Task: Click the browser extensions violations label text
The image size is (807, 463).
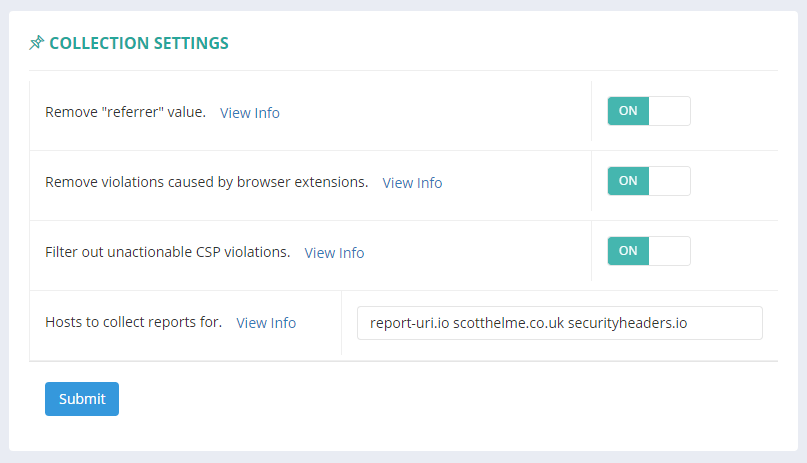Action: 206,182
